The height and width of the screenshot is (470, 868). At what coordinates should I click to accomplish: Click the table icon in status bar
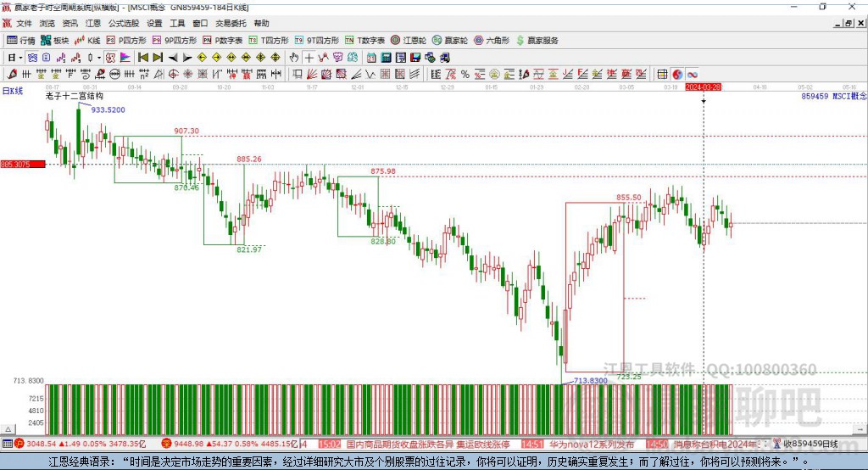pyautogui.click(x=7, y=444)
